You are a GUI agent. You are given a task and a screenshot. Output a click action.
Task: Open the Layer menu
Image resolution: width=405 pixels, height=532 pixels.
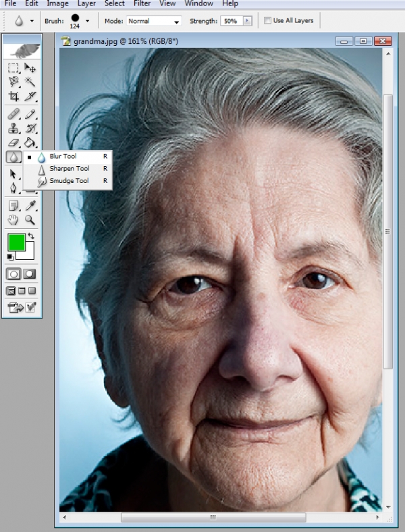coord(86,3)
